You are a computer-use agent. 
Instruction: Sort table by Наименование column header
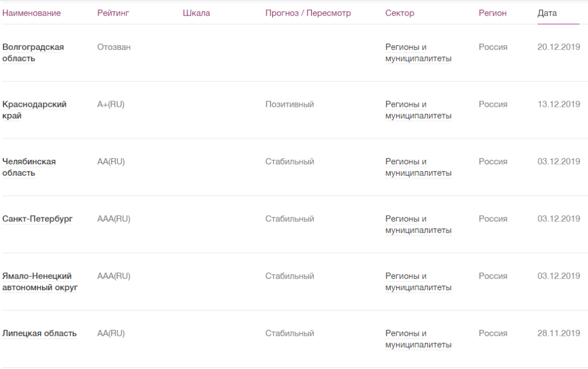coord(32,13)
